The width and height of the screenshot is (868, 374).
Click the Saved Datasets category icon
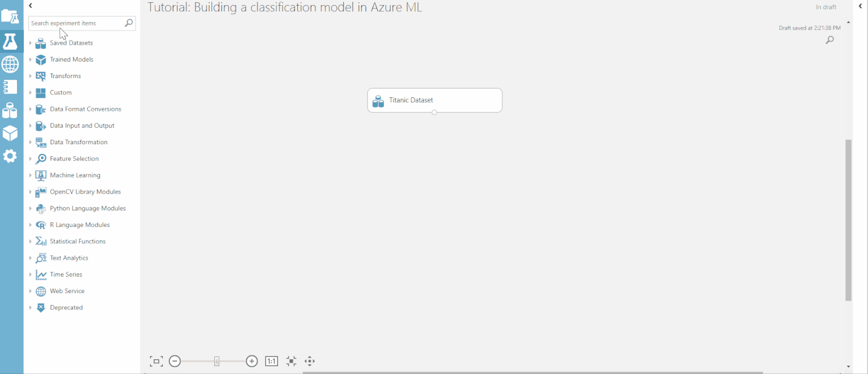coord(41,43)
